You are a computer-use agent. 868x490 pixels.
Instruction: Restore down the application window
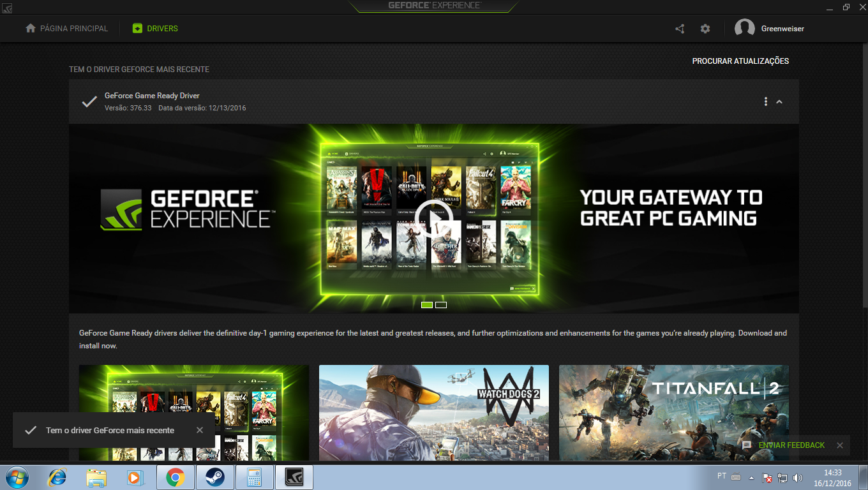846,6
